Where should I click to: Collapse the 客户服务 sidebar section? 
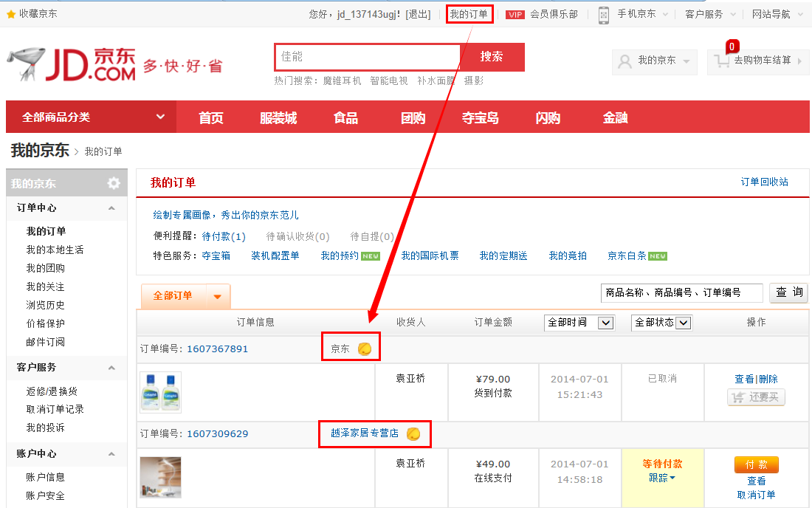[x=111, y=368]
